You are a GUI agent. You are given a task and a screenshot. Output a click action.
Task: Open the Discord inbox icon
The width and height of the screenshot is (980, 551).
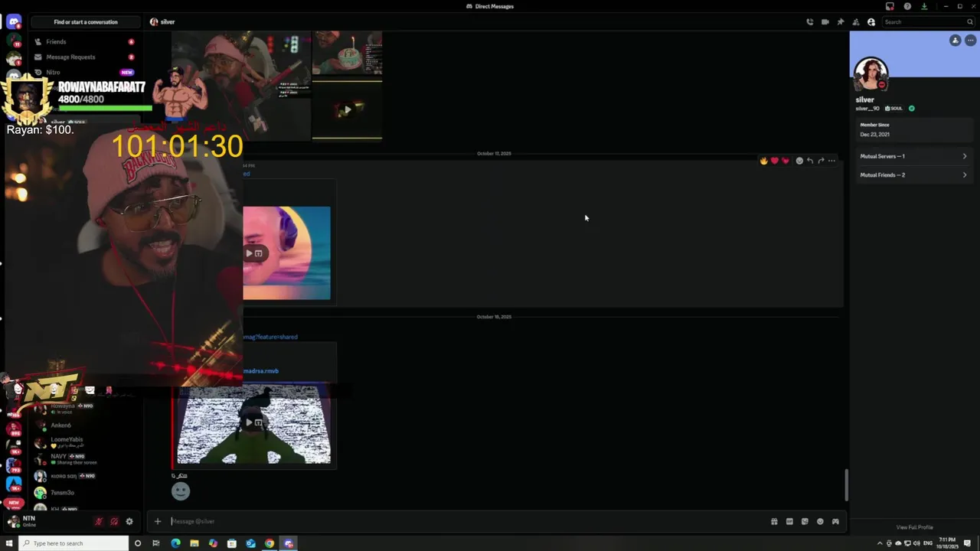tap(890, 6)
